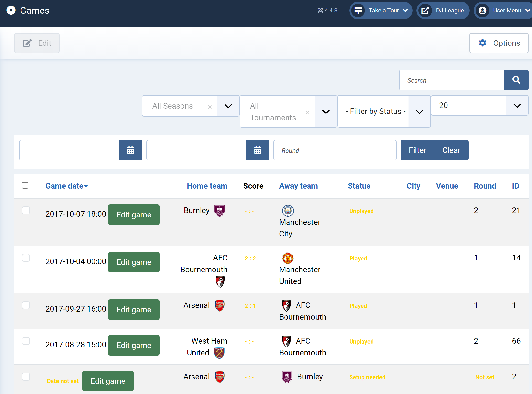Edit game Burnley vs Manchester City
Viewport: 532px width, 394px height.
[134, 215]
